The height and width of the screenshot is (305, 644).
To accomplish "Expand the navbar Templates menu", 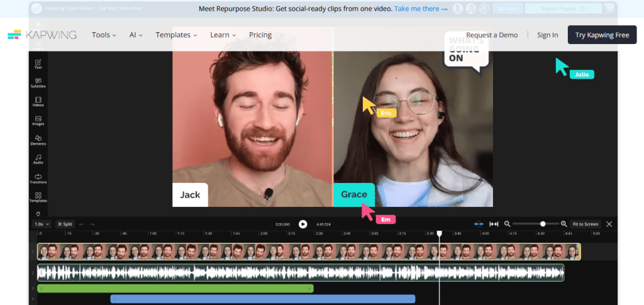I will pyautogui.click(x=176, y=35).
